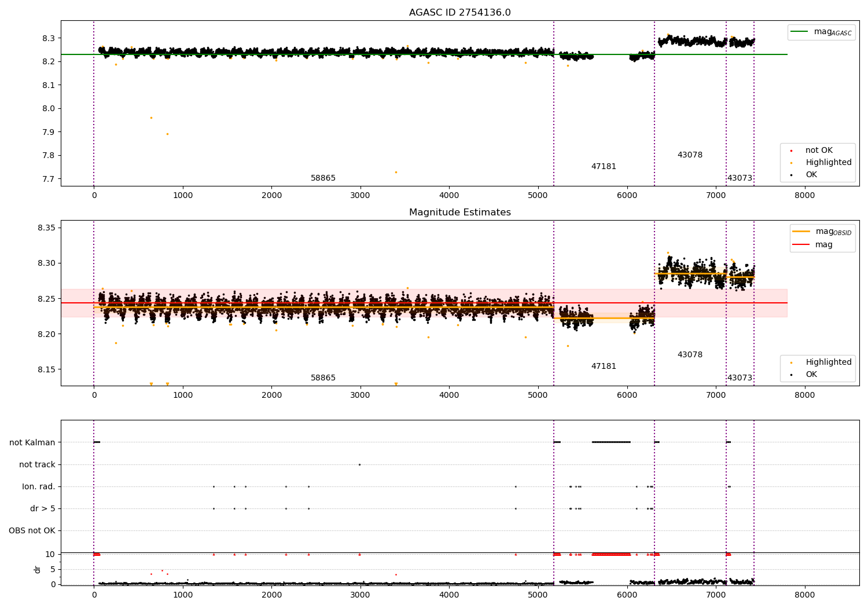
Task: Click the x-axis tick 8000 in the top plot
Action: pyautogui.click(x=804, y=196)
